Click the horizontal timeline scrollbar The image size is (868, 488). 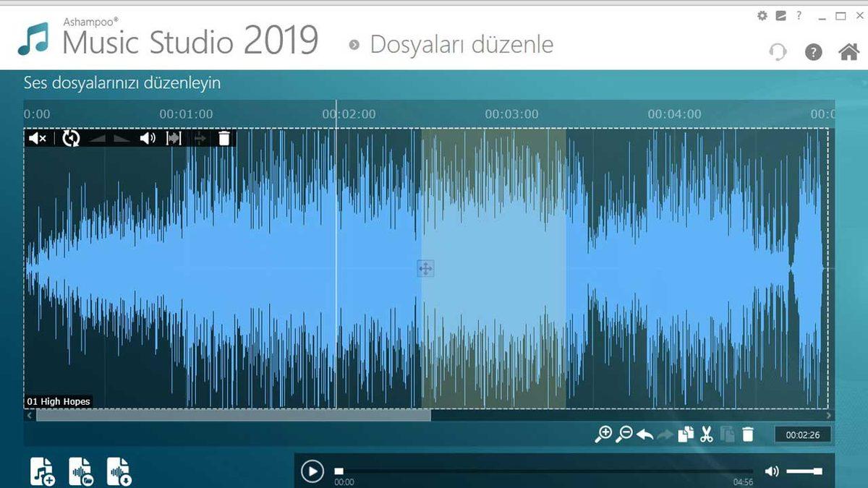(231, 417)
